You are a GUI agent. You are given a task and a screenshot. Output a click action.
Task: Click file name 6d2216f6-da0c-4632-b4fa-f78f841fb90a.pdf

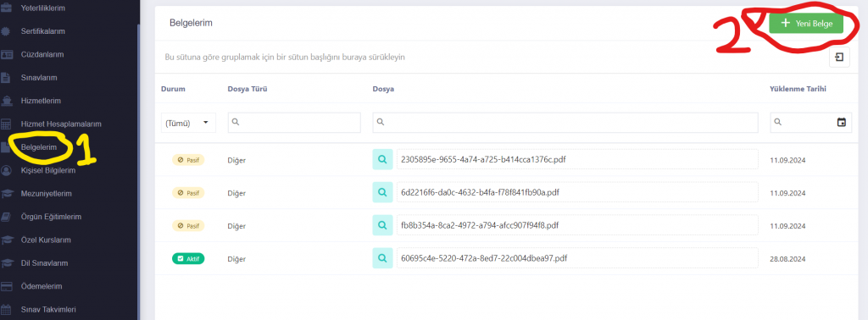tap(480, 192)
